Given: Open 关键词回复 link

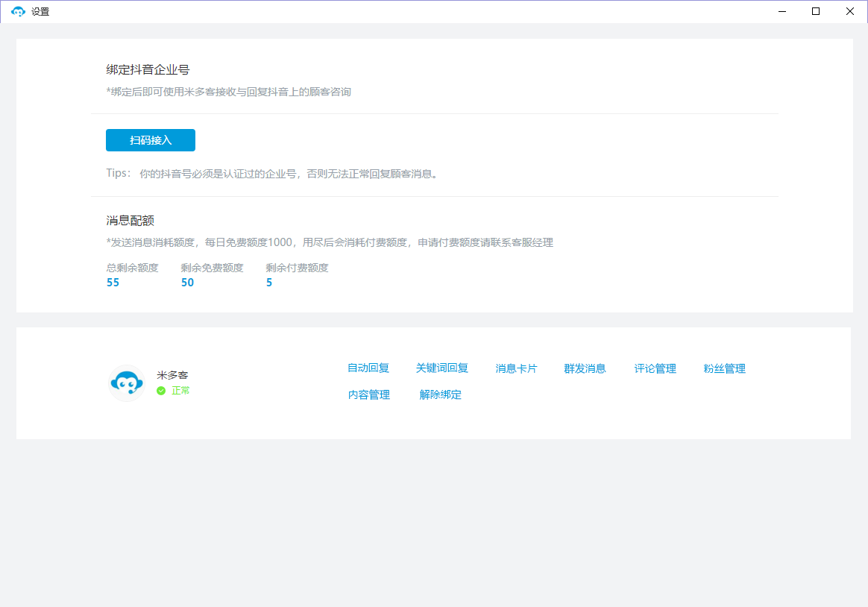Looking at the screenshot, I should point(441,368).
